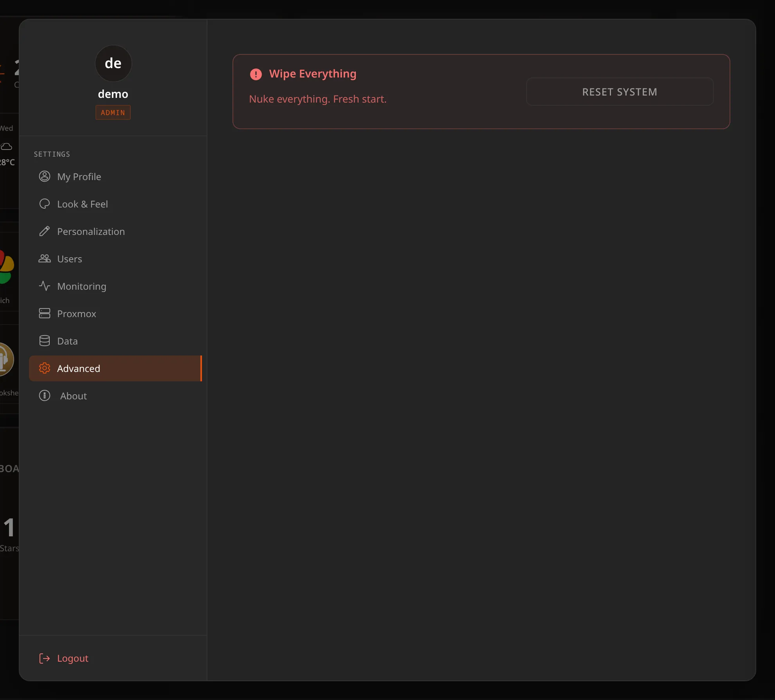Click the ADMIN role badge
The height and width of the screenshot is (700, 775).
click(113, 113)
